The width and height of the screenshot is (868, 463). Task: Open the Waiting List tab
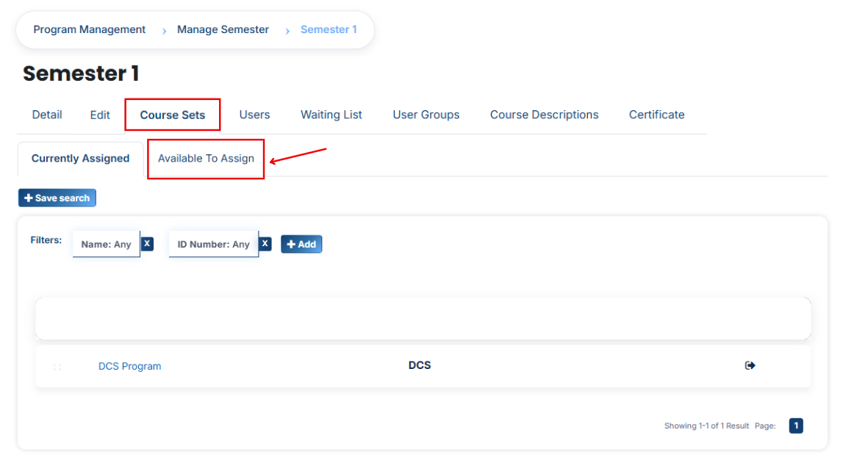click(331, 115)
